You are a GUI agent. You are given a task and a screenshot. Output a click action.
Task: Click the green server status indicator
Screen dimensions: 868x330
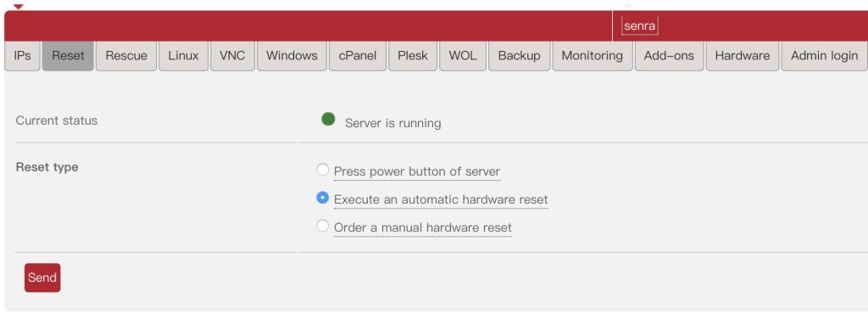(x=328, y=119)
